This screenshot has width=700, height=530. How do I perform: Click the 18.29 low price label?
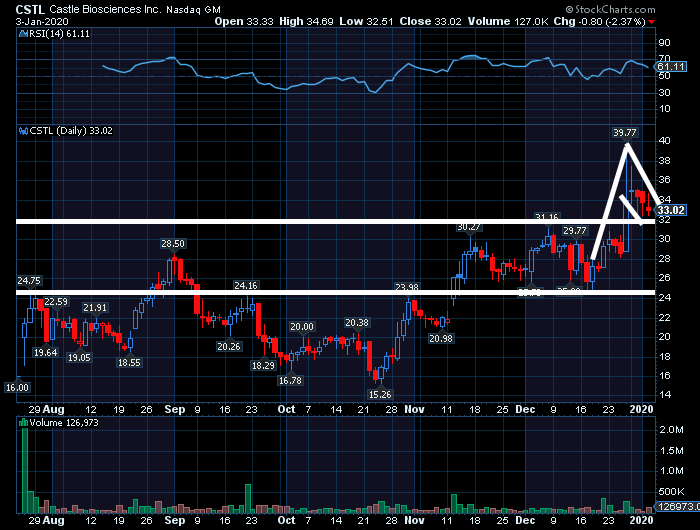point(263,366)
